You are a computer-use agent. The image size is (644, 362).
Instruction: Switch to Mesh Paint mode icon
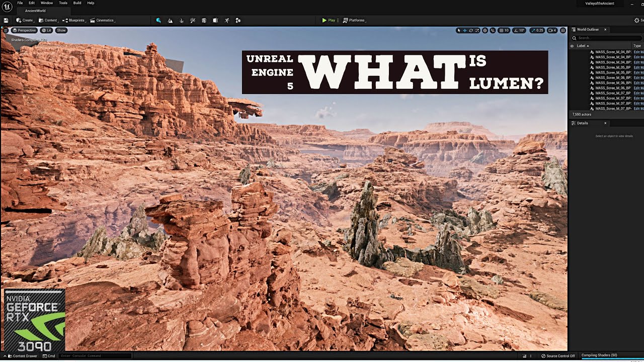pos(193,20)
